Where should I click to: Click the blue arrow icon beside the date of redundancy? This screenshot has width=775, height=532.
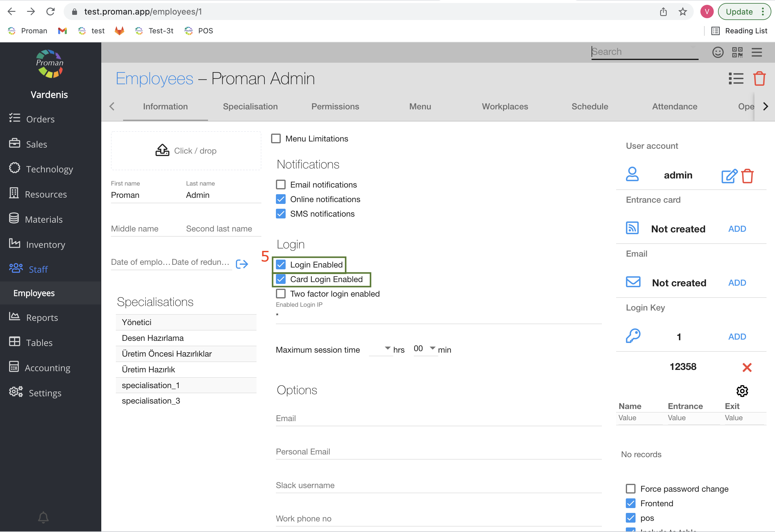[242, 264]
